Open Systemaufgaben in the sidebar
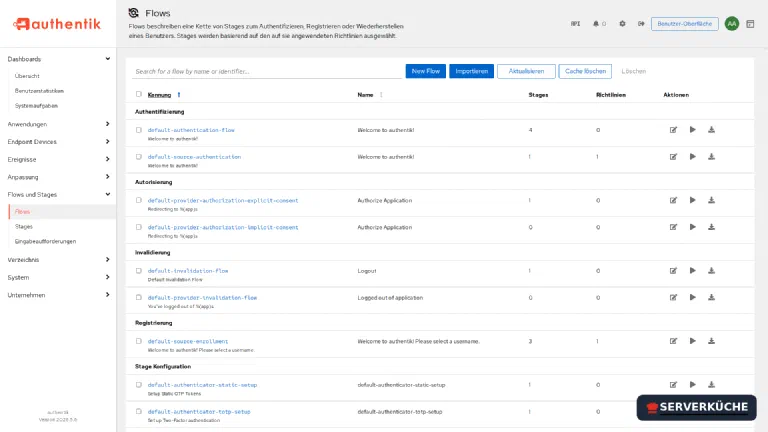 click(36, 106)
